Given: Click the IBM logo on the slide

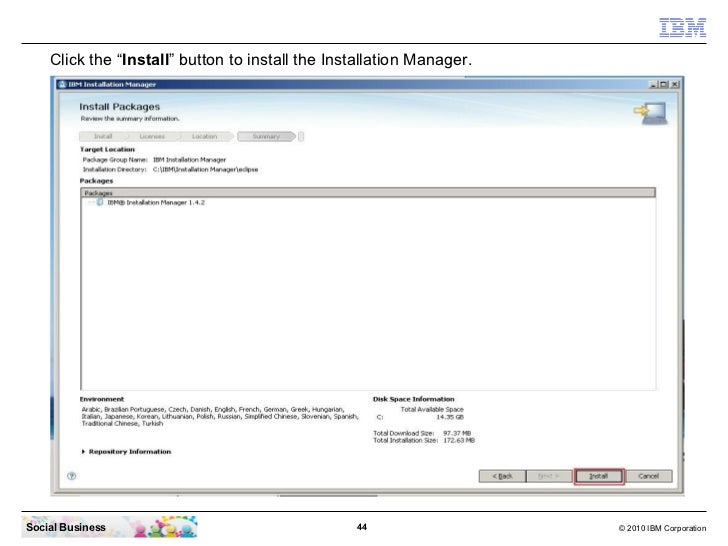Looking at the screenshot, I should (682, 27).
